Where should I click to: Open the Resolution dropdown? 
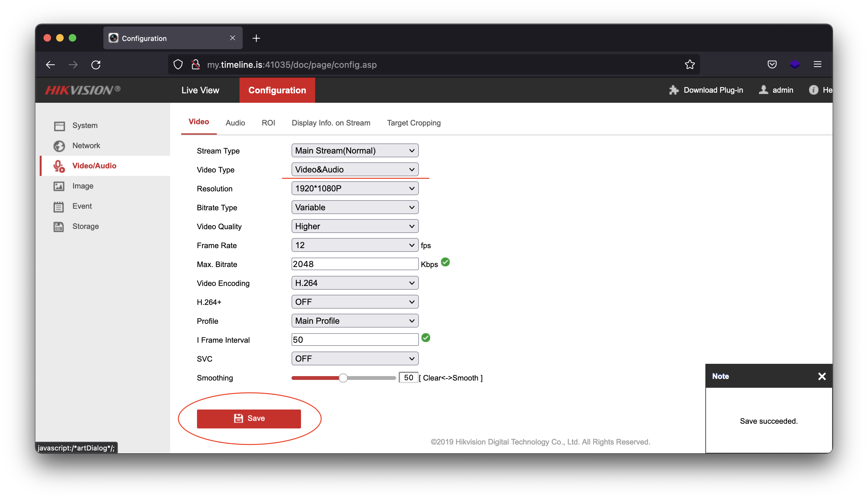[x=355, y=189]
